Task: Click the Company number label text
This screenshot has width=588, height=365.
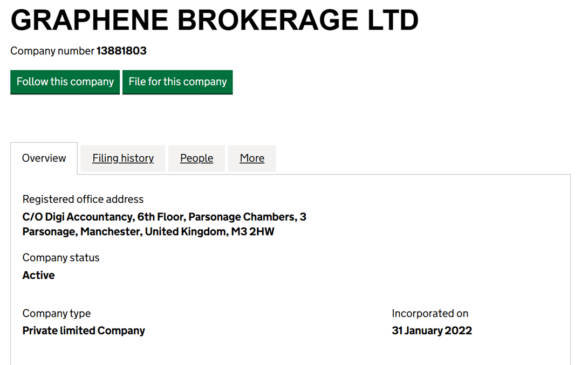Action: [52, 51]
